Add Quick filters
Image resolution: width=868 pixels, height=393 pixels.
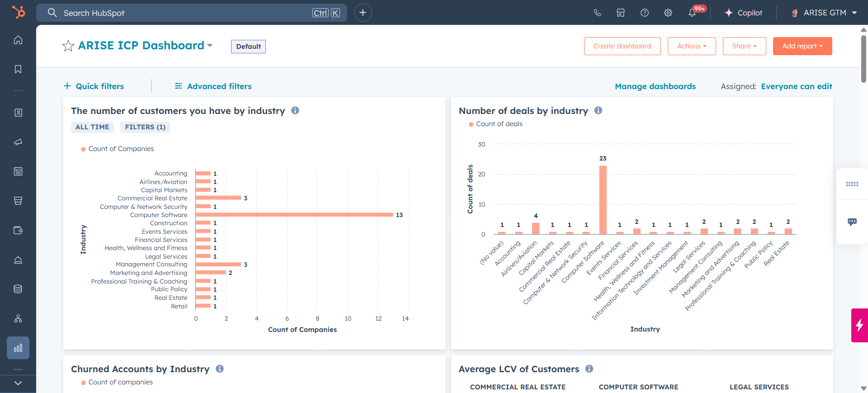coord(94,86)
